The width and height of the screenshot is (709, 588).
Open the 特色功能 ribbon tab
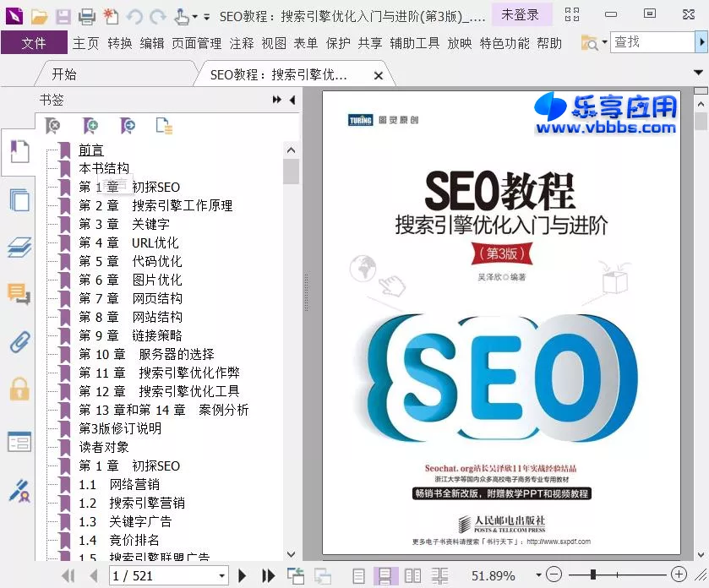tap(504, 43)
